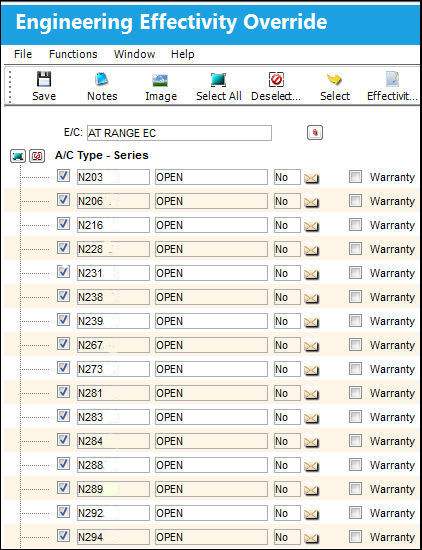Click the envelope icon in the N294 row

[311, 538]
